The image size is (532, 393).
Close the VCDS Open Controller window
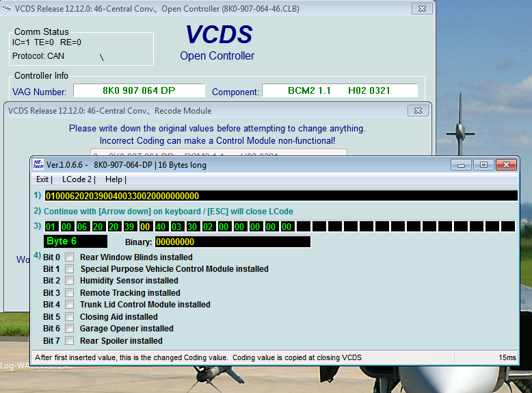(422, 8)
